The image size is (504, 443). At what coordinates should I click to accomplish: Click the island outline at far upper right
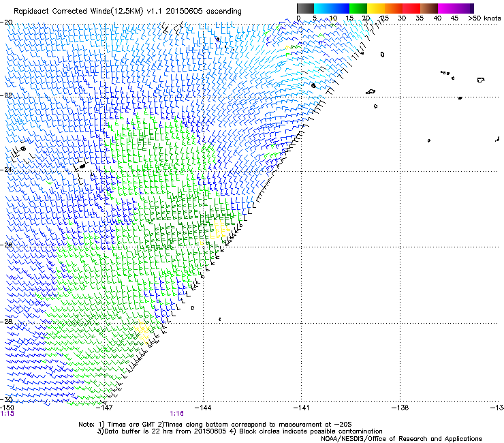[481, 80]
